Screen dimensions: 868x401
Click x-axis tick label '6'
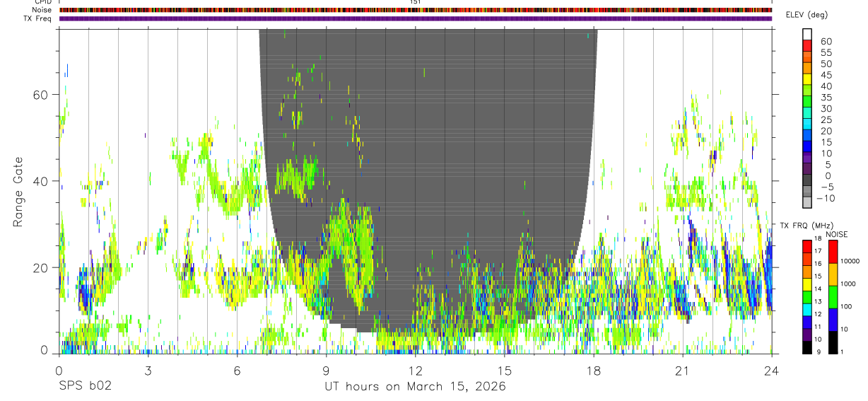coord(237,371)
